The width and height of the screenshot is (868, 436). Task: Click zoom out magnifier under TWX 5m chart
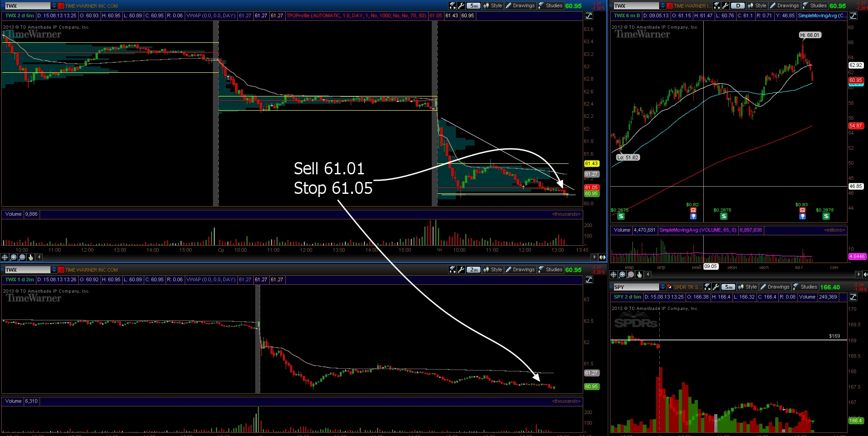[x=22, y=257]
